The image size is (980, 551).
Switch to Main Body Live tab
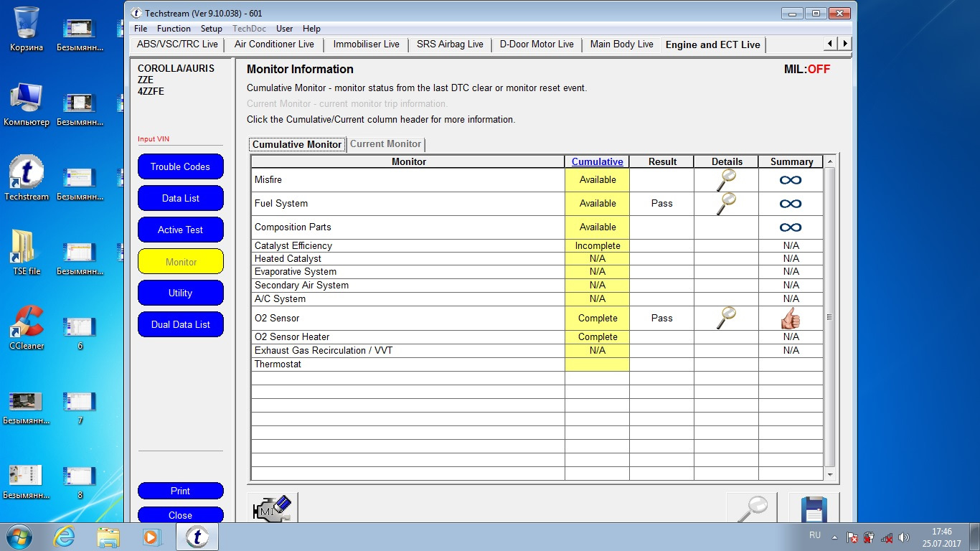coord(621,44)
